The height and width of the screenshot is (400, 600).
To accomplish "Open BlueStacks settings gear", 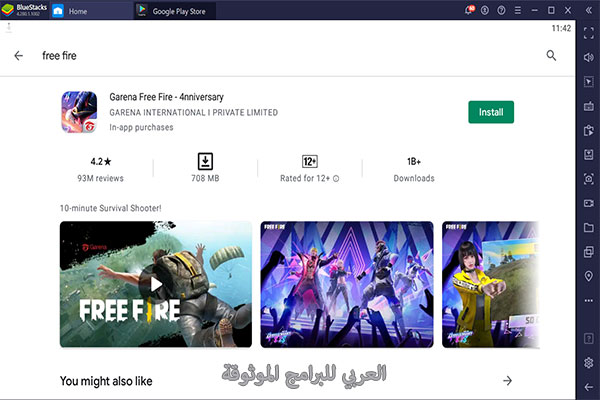I will (x=589, y=362).
